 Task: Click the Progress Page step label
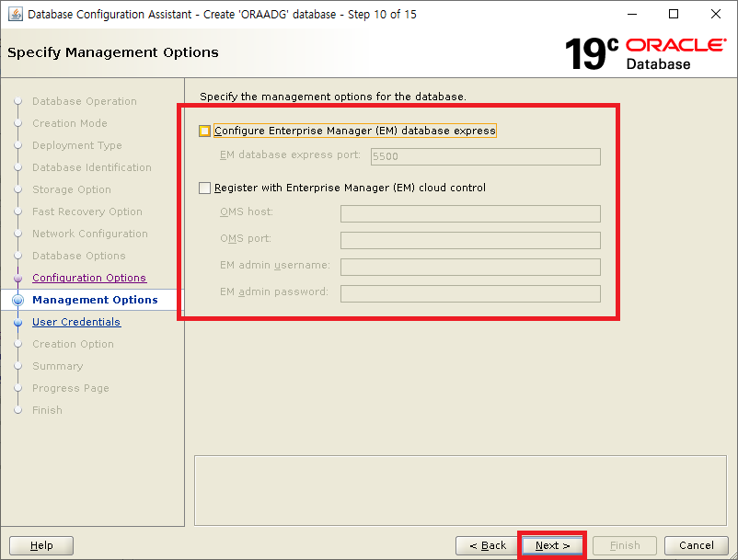click(71, 388)
